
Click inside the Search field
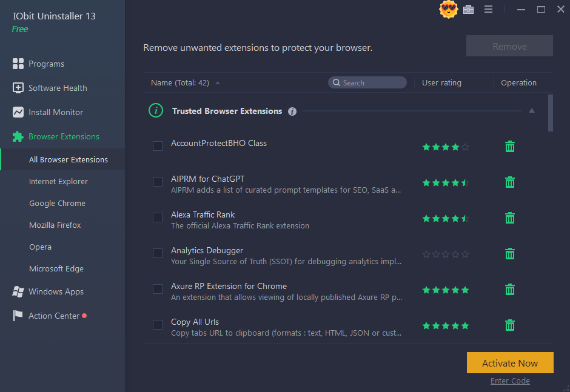pos(367,82)
